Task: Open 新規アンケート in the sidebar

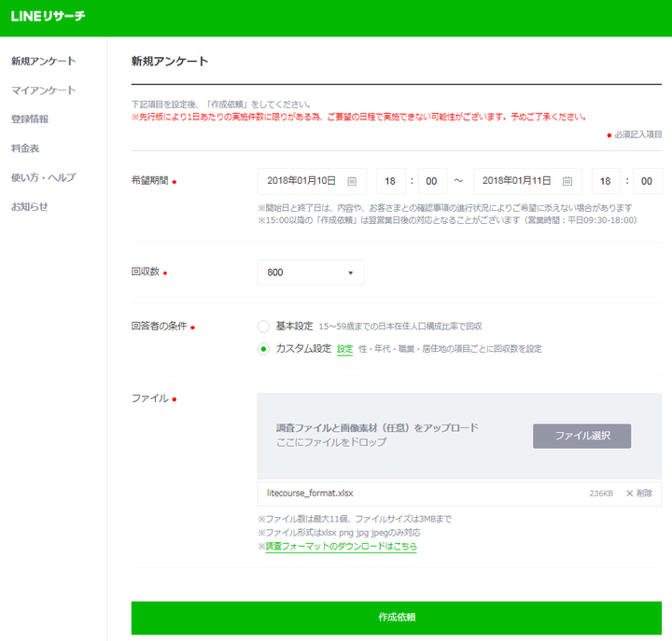Action: (44, 62)
